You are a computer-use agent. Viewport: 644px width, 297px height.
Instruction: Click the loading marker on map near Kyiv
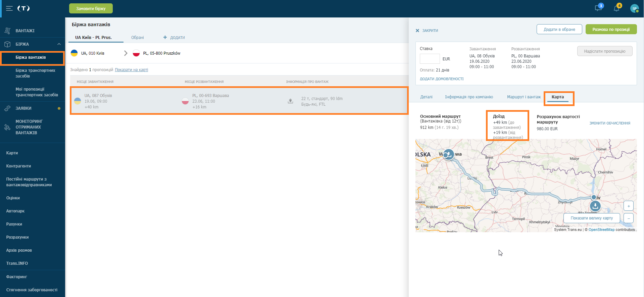pos(595,205)
